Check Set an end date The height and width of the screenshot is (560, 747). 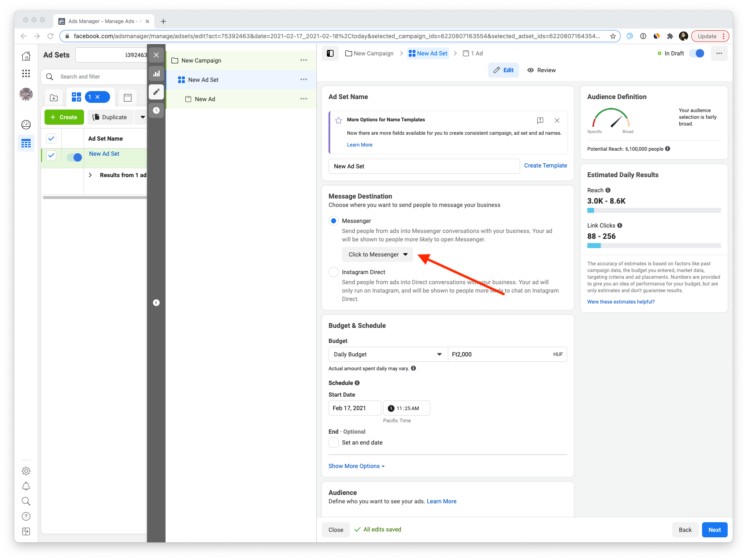(x=334, y=442)
